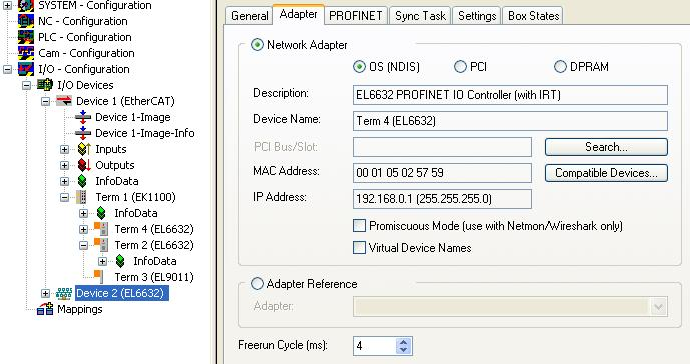
Task: Increase Freerun Cycle with up arrow
Action: click(404, 342)
